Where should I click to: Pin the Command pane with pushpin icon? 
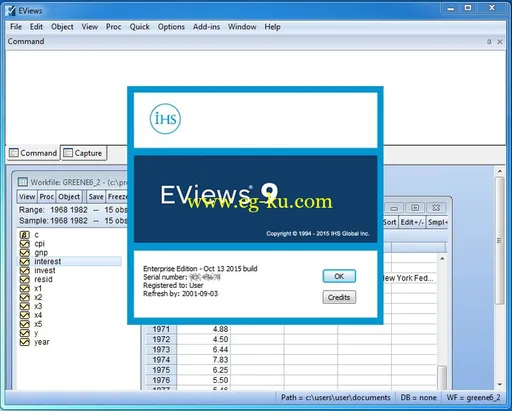coord(489,42)
